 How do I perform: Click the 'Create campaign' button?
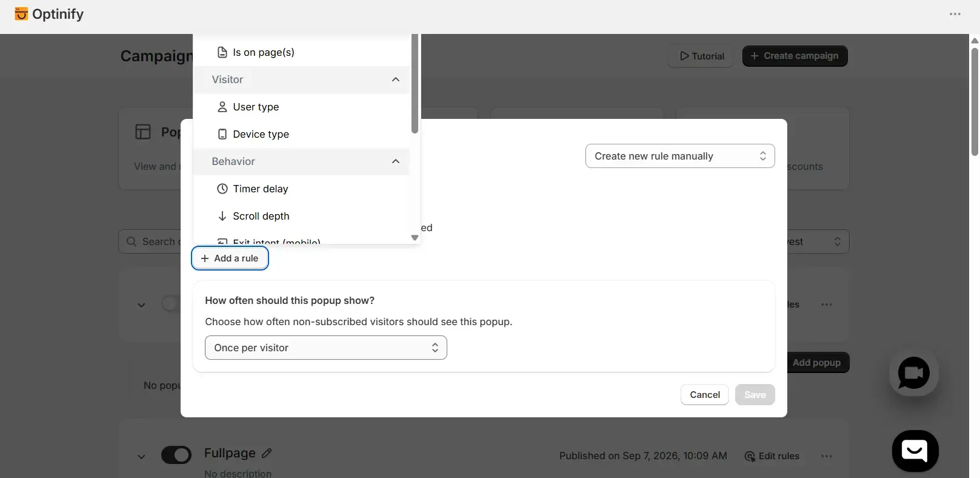coord(795,56)
